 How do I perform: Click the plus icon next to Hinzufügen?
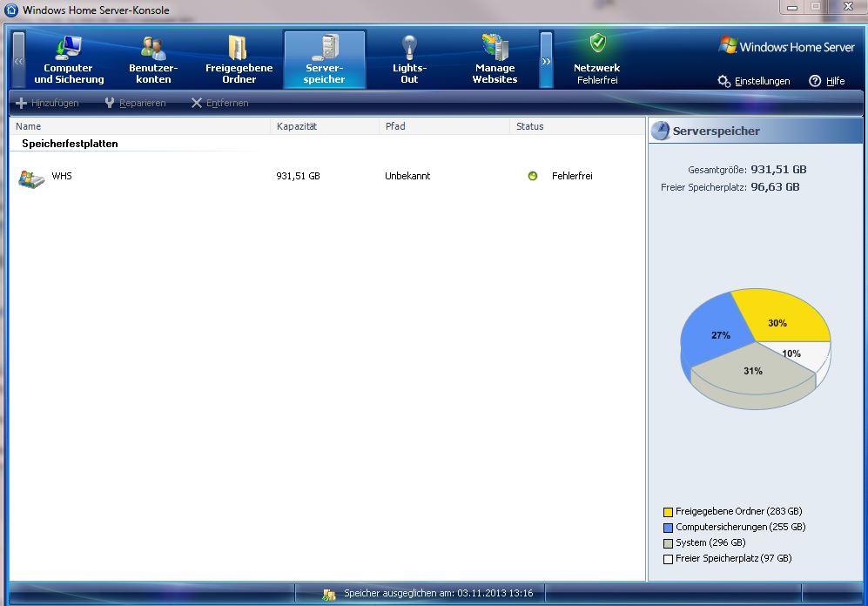click(x=21, y=103)
